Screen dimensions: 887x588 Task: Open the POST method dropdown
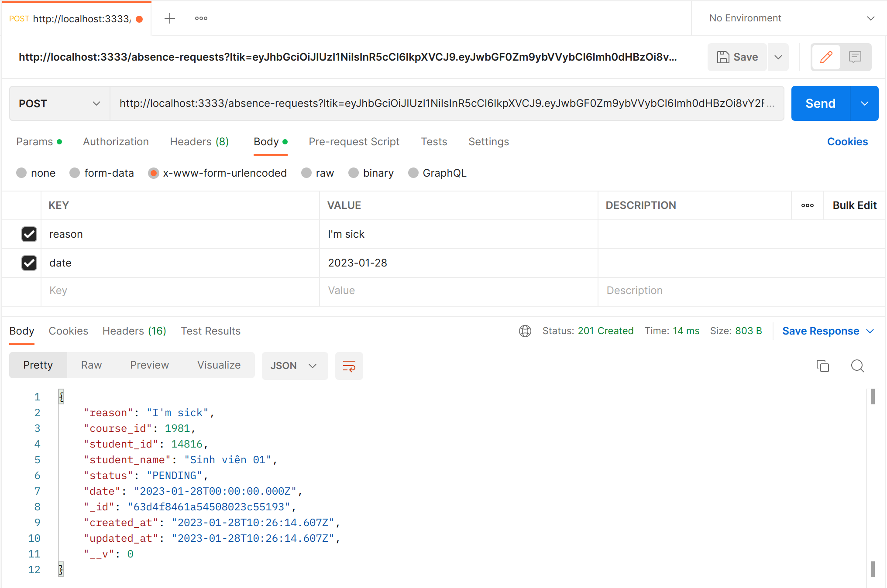pyautogui.click(x=58, y=103)
